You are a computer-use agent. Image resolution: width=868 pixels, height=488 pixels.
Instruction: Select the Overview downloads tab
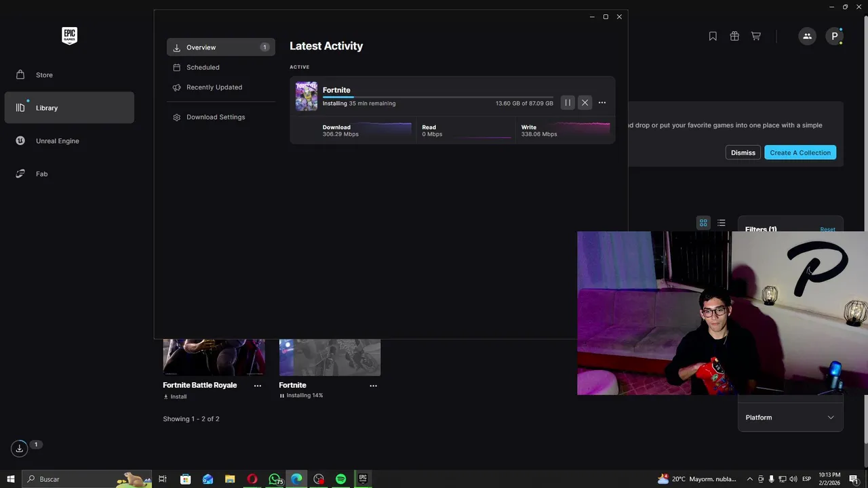pyautogui.click(x=221, y=47)
